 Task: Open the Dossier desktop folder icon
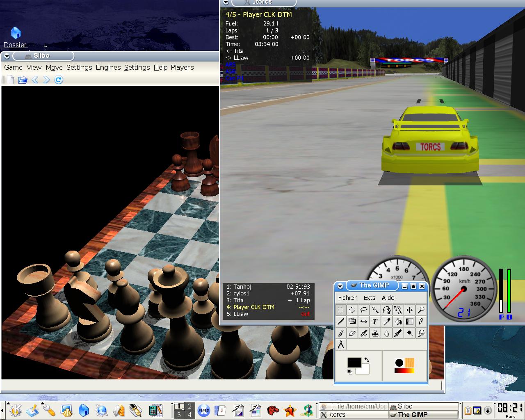coord(15,37)
